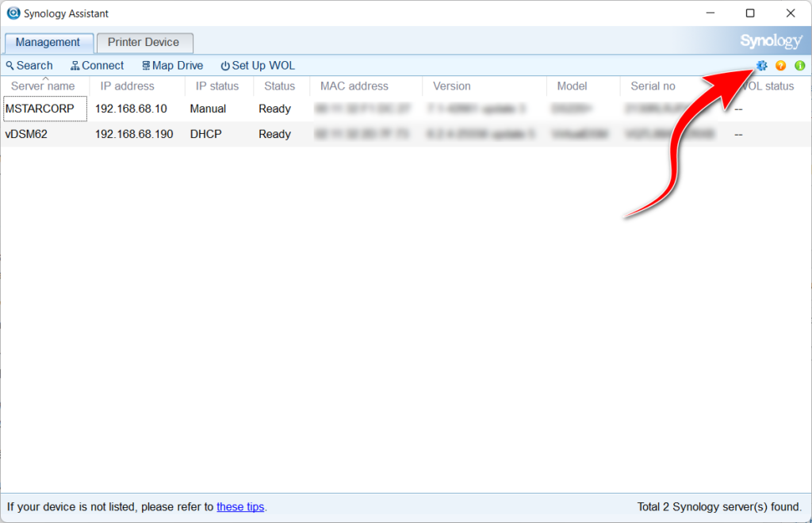Open device search with the magnifier icon
The width and height of the screenshot is (812, 523).
[29, 65]
